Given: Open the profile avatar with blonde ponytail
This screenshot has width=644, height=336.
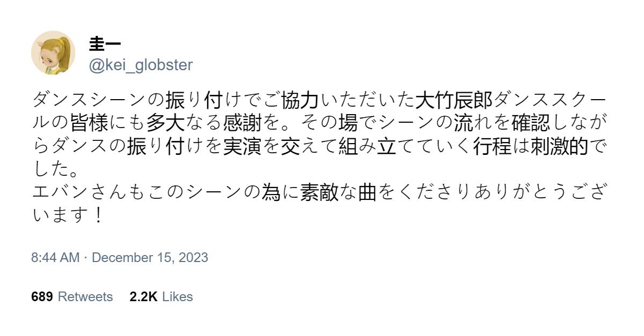Looking at the screenshot, I should click(x=53, y=53).
